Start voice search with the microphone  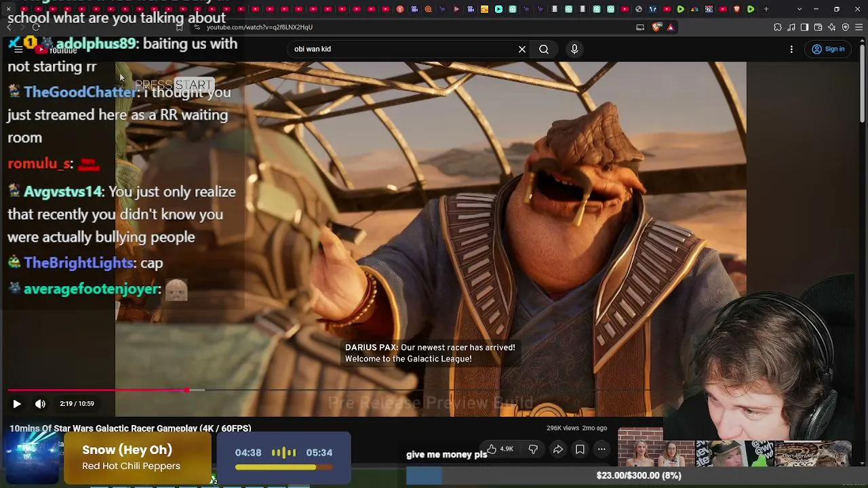(574, 49)
